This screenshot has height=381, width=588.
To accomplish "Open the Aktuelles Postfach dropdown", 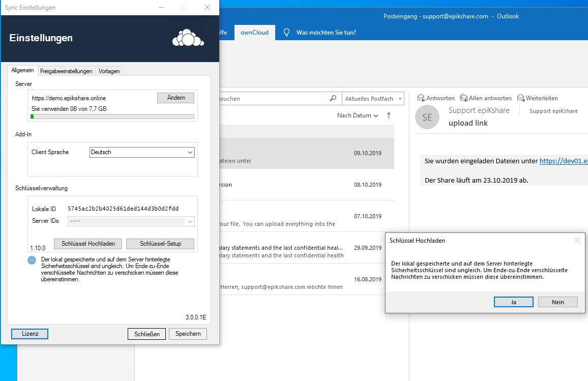I will pyautogui.click(x=373, y=99).
